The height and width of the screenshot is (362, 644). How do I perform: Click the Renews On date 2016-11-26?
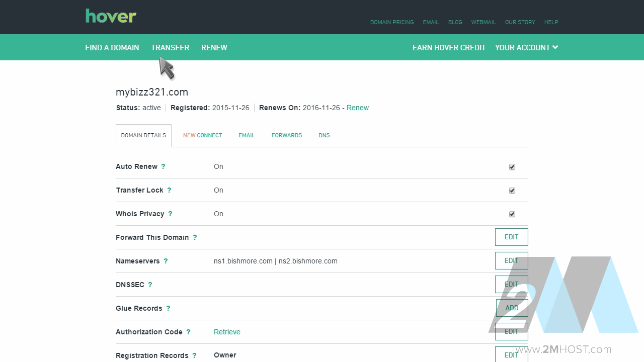click(321, 108)
